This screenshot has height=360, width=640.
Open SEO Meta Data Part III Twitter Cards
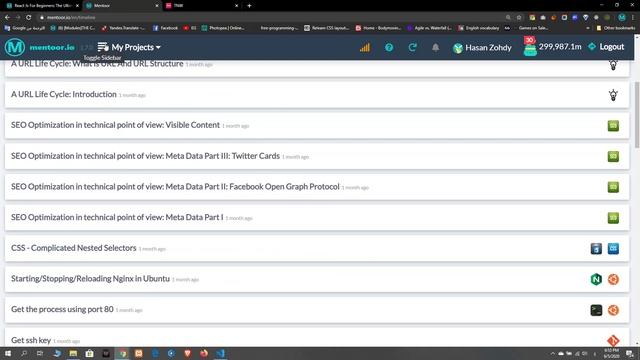point(145,156)
